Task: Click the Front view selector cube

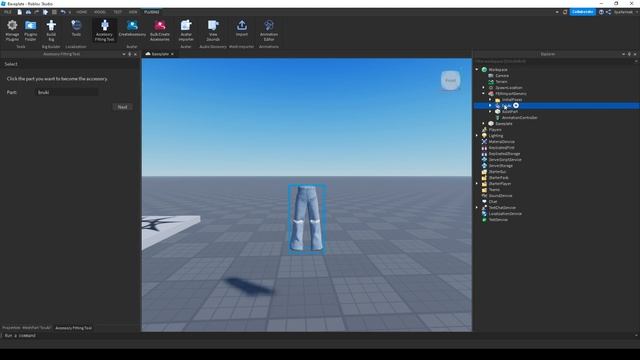Action: click(x=451, y=80)
